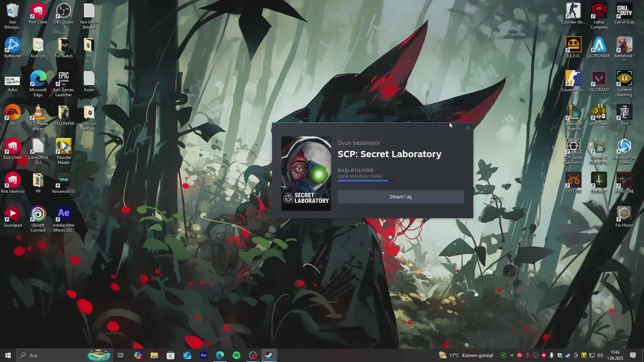Select the Geri Dönüşüm recycle bin icon
Image resolution: width=644 pixels, height=362 pixels.
12,16
